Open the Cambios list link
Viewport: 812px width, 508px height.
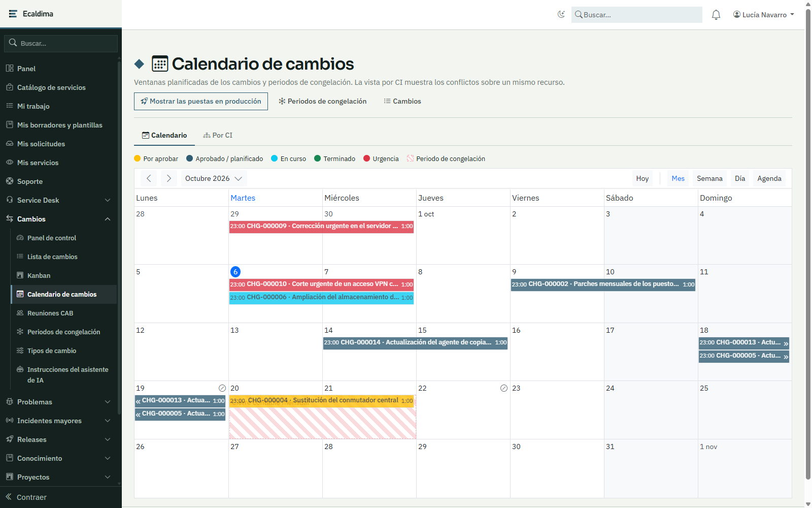tap(402, 101)
